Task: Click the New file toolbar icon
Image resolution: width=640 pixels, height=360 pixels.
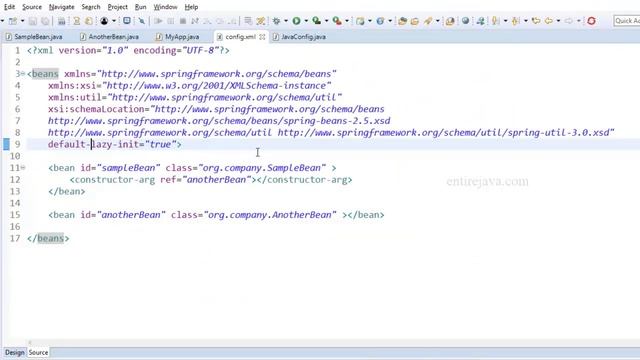Action: (13, 21)
